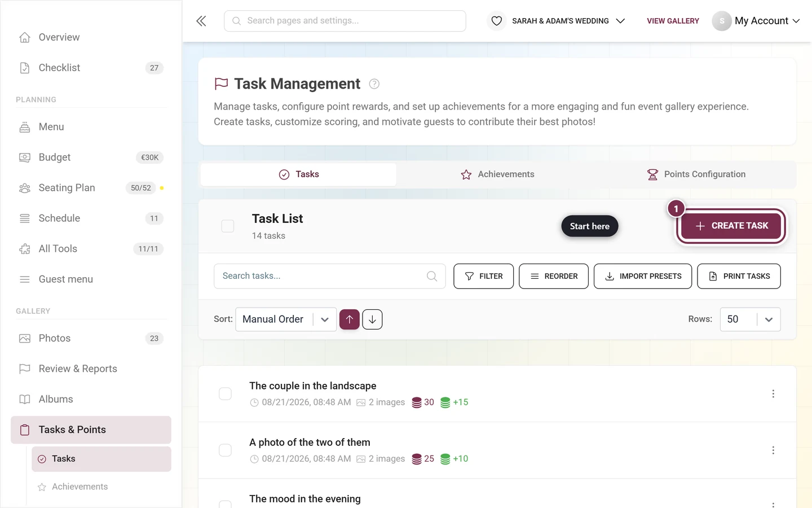Image resolution: width=812 pixels, height=508 pixels.
Task: Click the Budget badge showing €30K
Action: pyautogui.click(x=149, y=157)
